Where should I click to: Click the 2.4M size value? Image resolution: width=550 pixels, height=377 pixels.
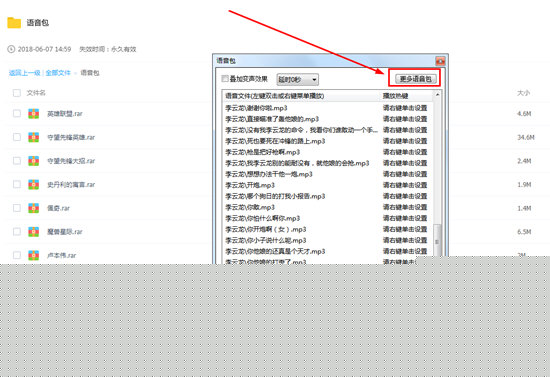524,161
